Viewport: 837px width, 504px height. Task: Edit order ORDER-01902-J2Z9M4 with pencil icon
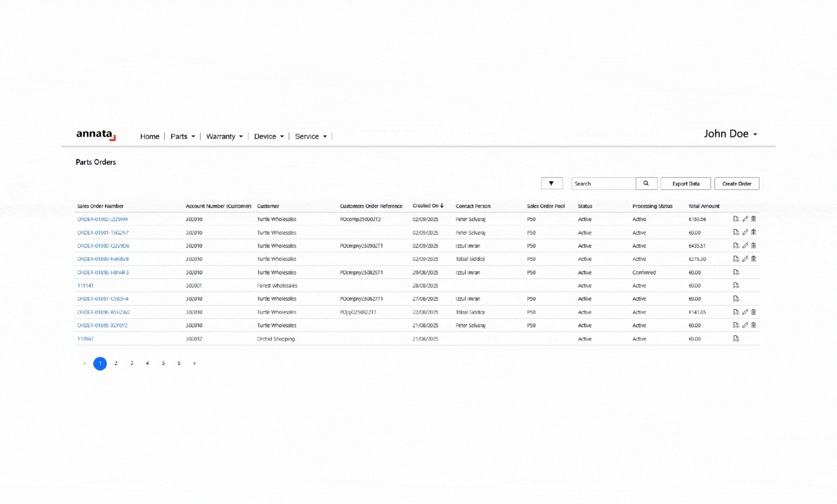point(745,219)
